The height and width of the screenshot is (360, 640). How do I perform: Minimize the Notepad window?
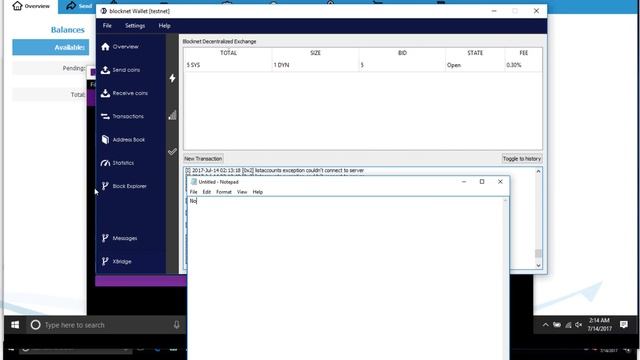tap(464, 182)
